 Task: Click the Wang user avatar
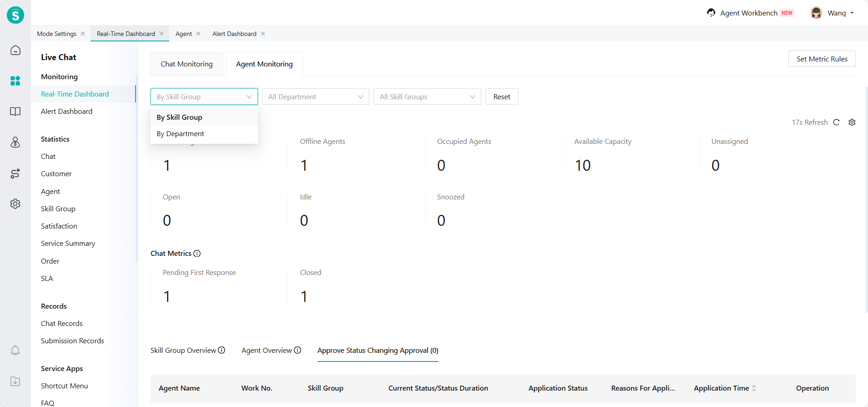tap(816, 13)
